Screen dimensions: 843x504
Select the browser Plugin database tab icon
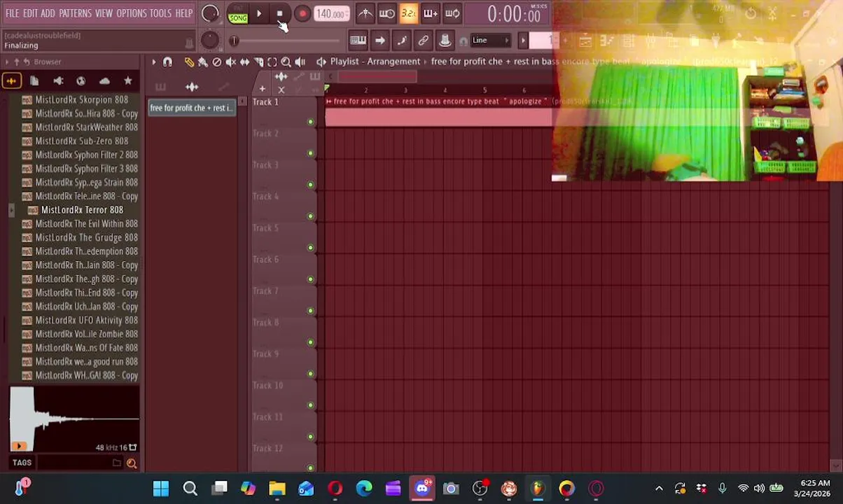coord(58,81)
